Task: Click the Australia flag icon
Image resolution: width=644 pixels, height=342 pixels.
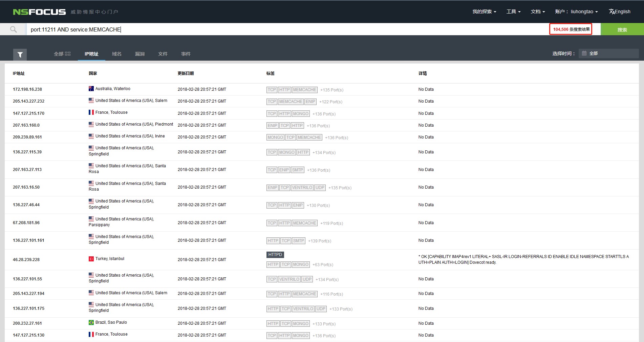Action: [x=91, y=89]
